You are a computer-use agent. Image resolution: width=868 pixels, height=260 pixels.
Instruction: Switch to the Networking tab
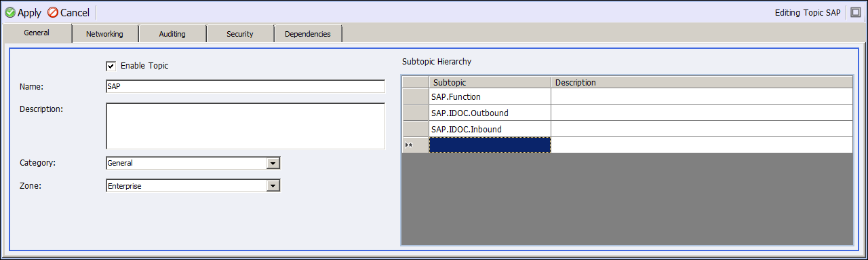click(105, 34)
